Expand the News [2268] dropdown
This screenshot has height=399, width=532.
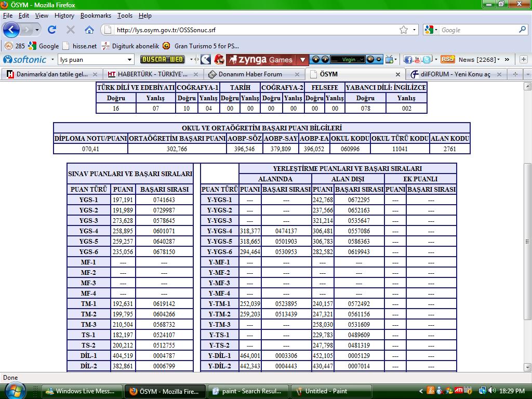click(498, 59)
